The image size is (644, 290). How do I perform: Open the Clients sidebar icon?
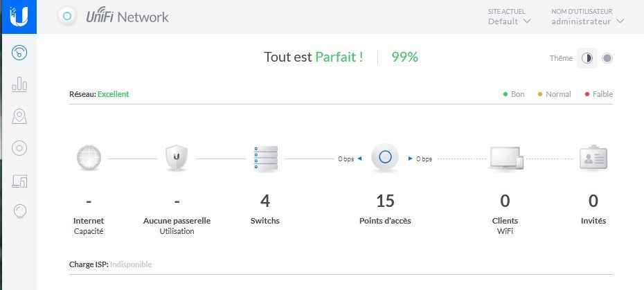coord(19,180)
